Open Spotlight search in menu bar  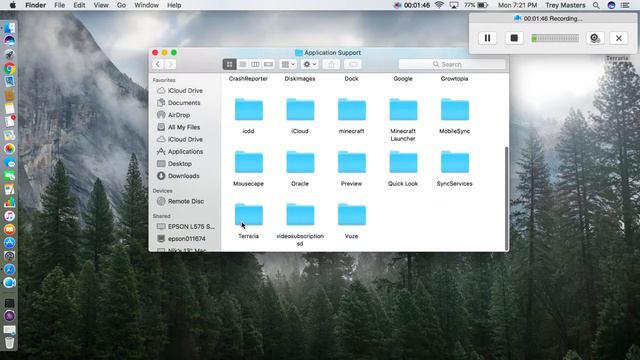[596, 5]
